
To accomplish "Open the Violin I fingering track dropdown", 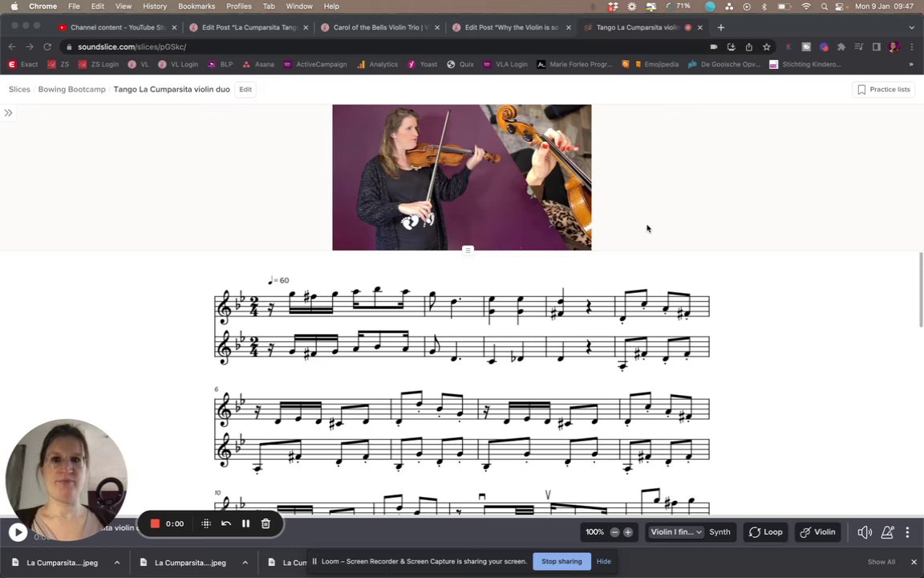I will tap(675, 532).
